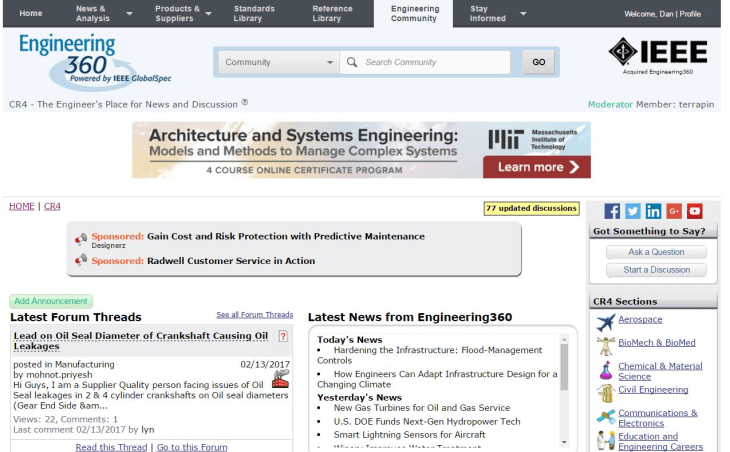730x452 pixels.
Task: Click the Engineering360 logo
Action: (x=95, y=61)
